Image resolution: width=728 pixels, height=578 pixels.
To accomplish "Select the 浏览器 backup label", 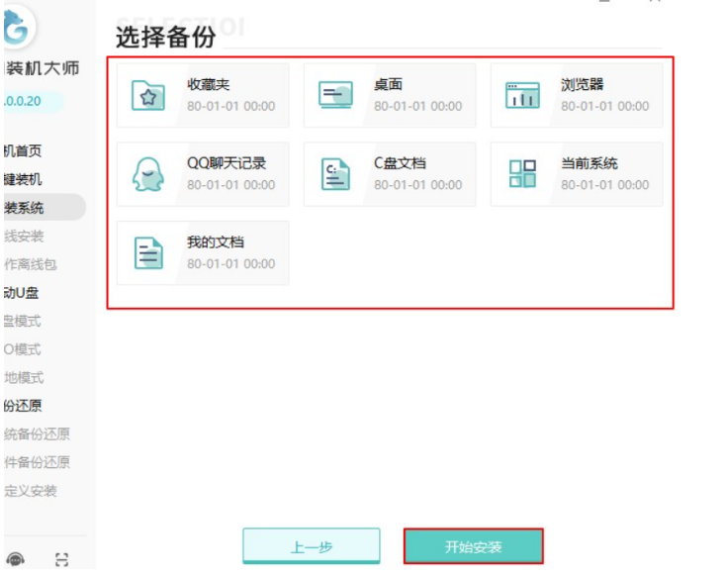I will click(x=583, y=84).
